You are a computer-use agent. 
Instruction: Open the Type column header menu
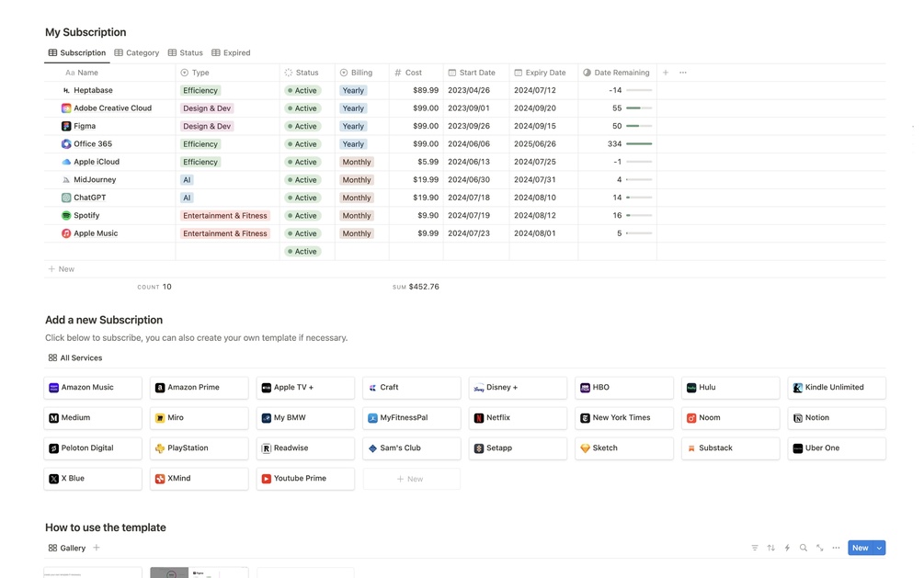click(x=227, y=73)
